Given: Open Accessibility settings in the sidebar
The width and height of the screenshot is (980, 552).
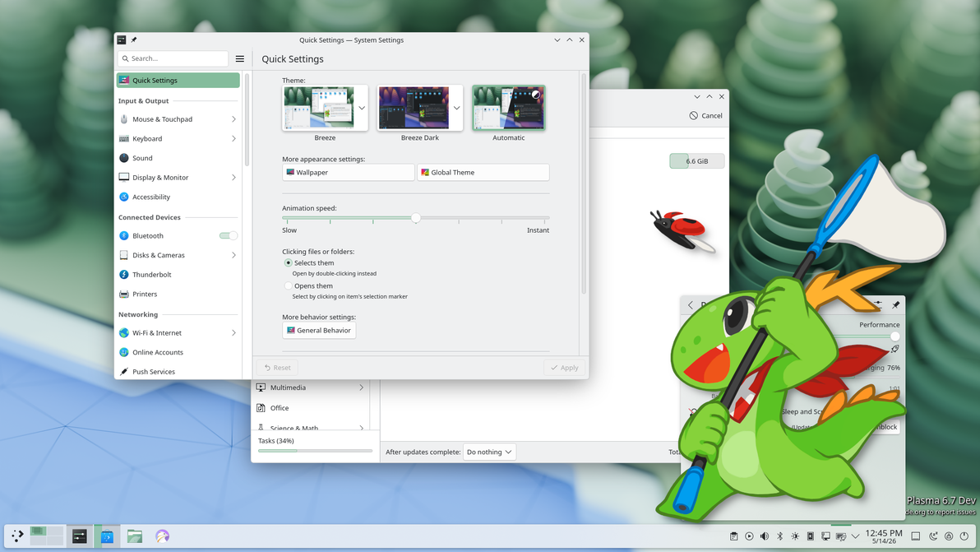Looking at the screenshot, I should pos(178,197).
